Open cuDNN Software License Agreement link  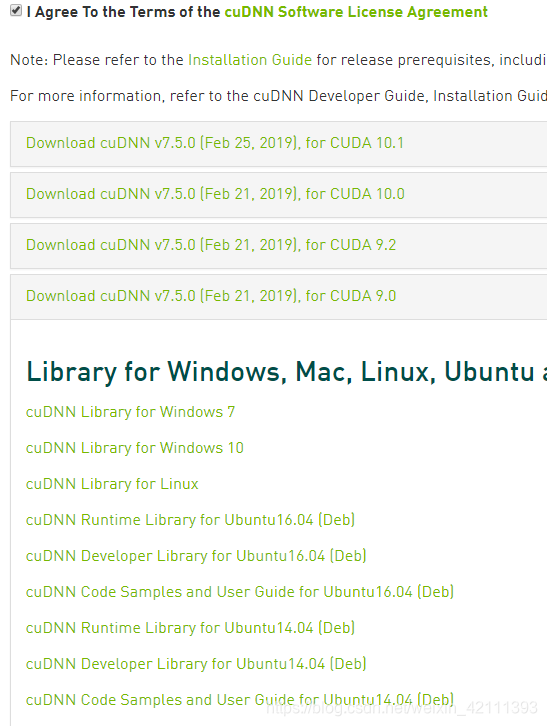click(x=356, y=12)
